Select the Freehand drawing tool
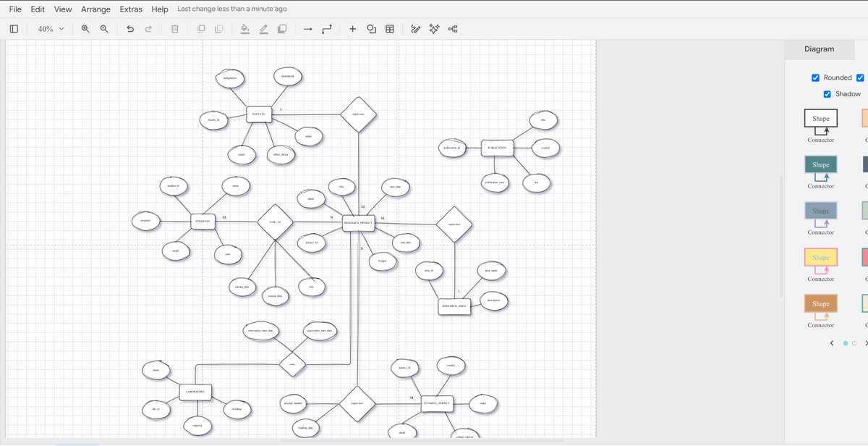This screenshot has height=446, width=868. 415,29
